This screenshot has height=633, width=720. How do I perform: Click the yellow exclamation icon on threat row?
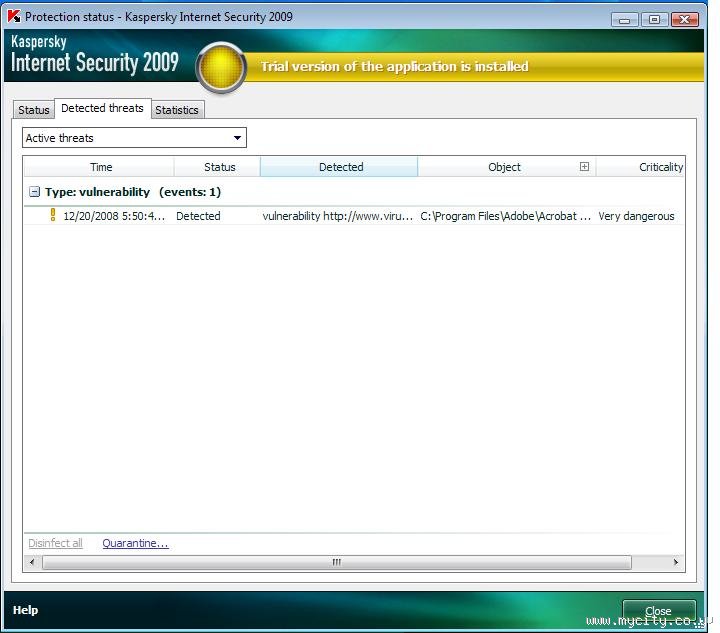53,215
